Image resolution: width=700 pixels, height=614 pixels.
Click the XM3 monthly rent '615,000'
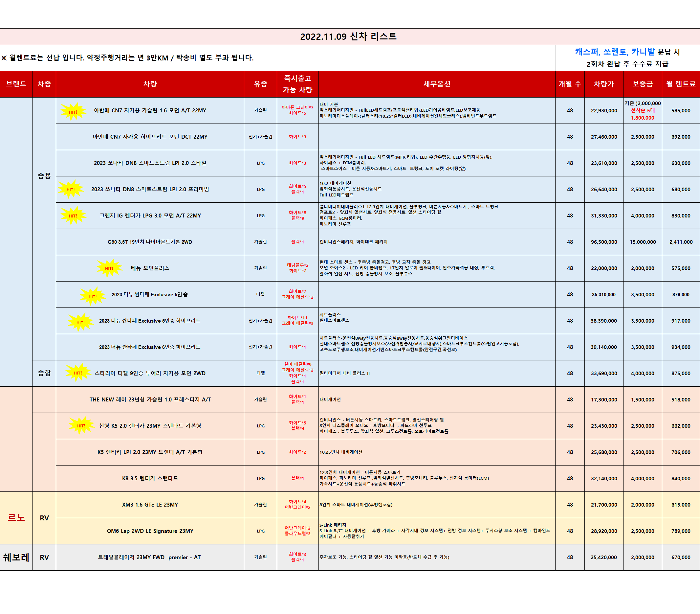[681, 505]
